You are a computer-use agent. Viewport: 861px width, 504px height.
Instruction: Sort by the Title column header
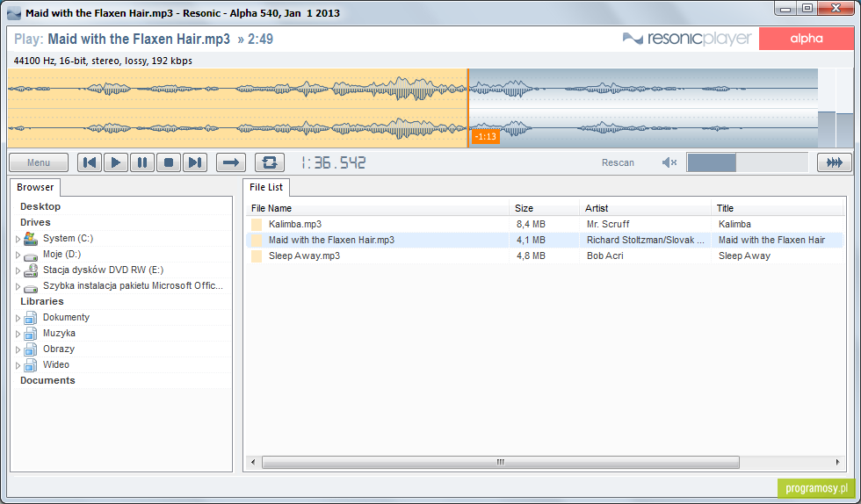tap(777, 208)
